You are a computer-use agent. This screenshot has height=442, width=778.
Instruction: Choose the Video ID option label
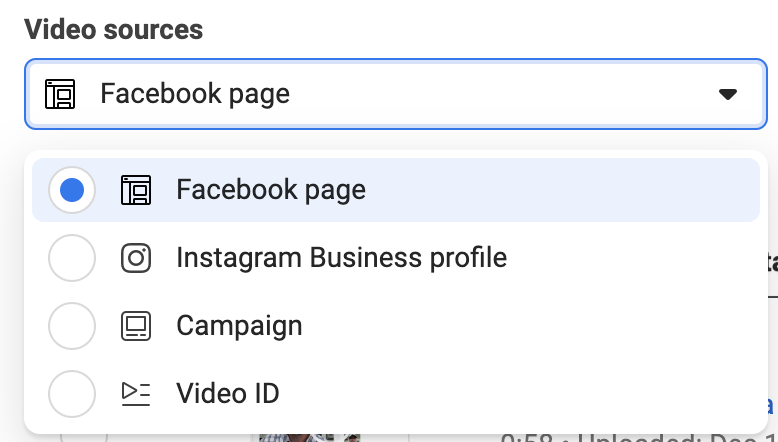228,394
